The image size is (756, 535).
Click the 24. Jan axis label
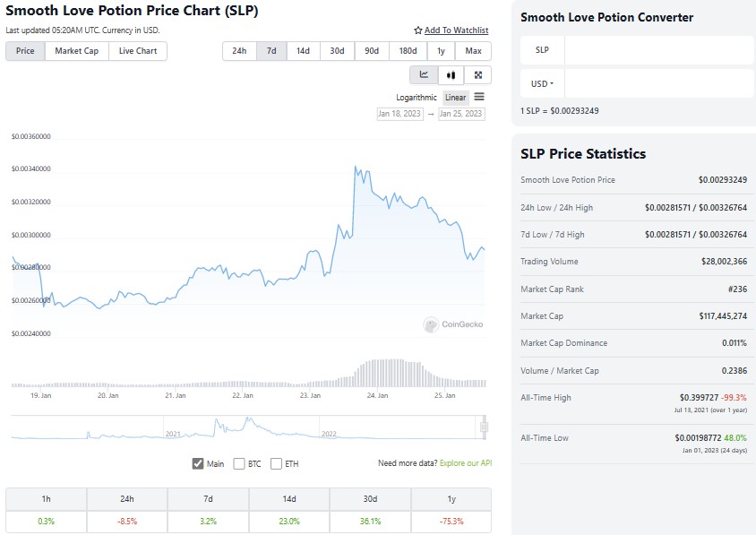(x=377, y=395)
